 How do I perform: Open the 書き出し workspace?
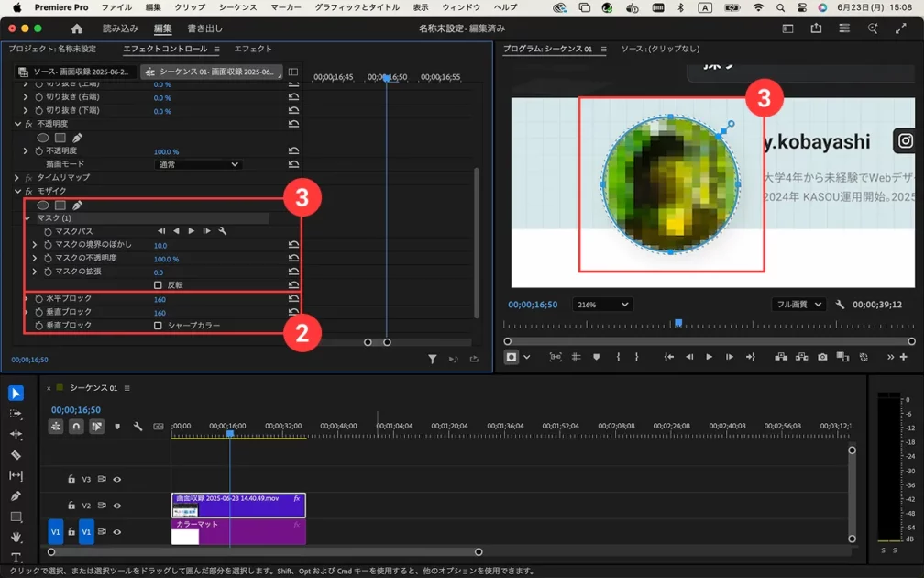(204, 28)
